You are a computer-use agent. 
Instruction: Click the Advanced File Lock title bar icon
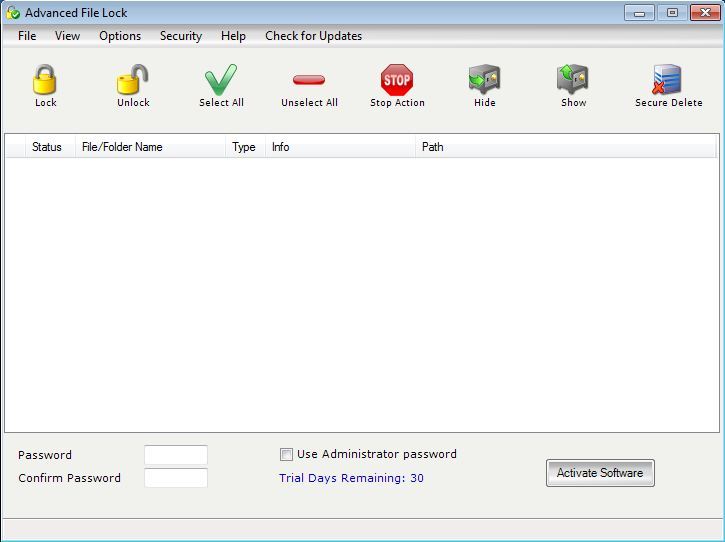(x=13, y=12)
